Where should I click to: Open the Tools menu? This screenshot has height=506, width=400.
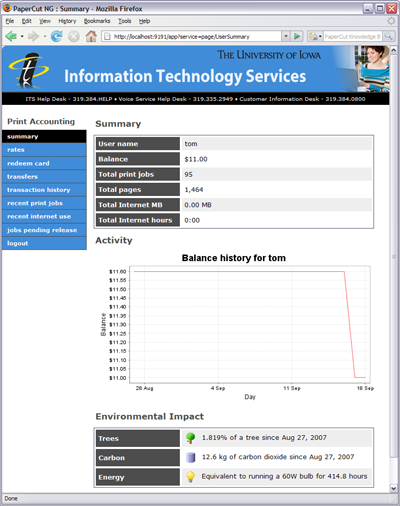pos(125,21)
